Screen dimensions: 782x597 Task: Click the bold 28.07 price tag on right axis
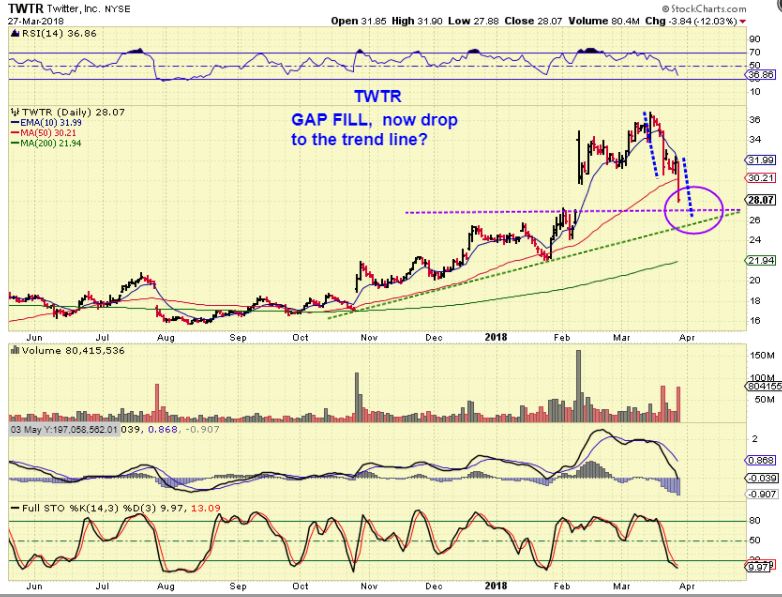(x=761, y=200)
